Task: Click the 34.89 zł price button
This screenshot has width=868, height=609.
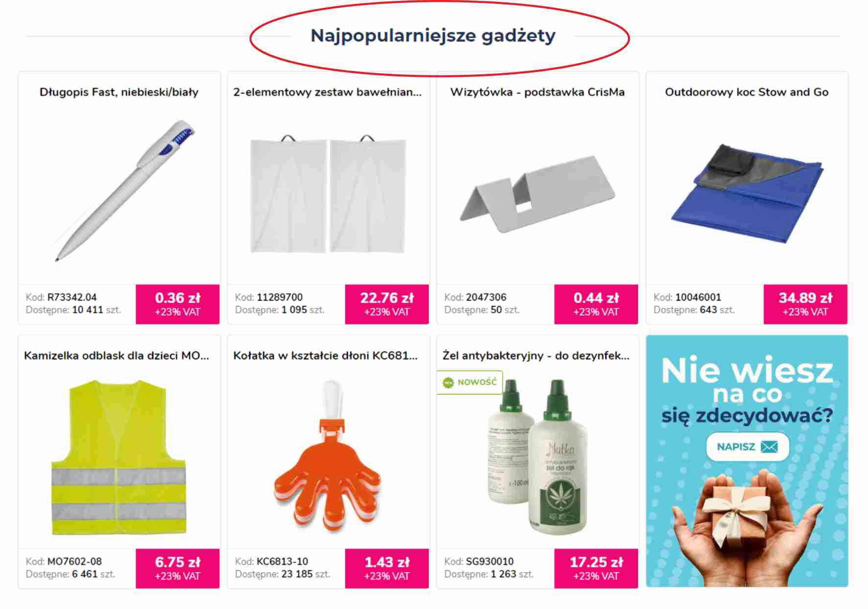Action: tap(805, 304)
